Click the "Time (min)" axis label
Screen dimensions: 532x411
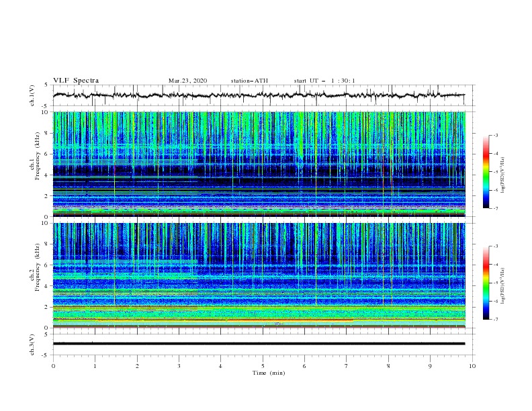tap(269, 373)
